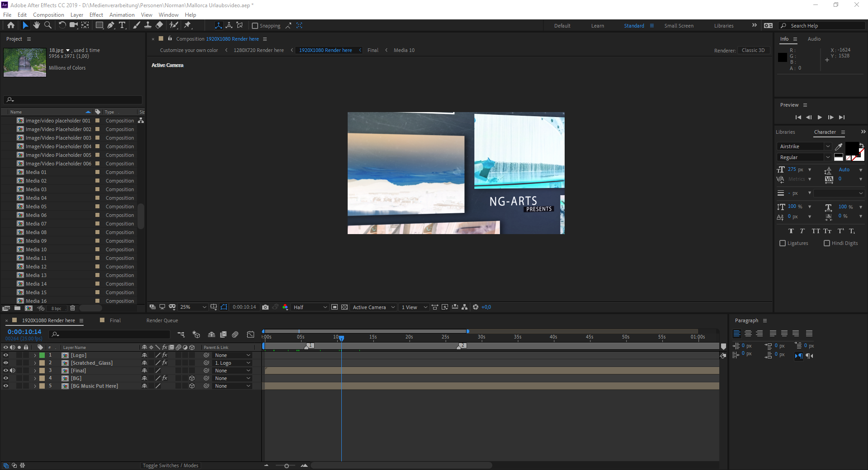Switch to the Render Queue tab
This screenshot has height=470, width=868.
pyautogui.click(x=162, y=320)
